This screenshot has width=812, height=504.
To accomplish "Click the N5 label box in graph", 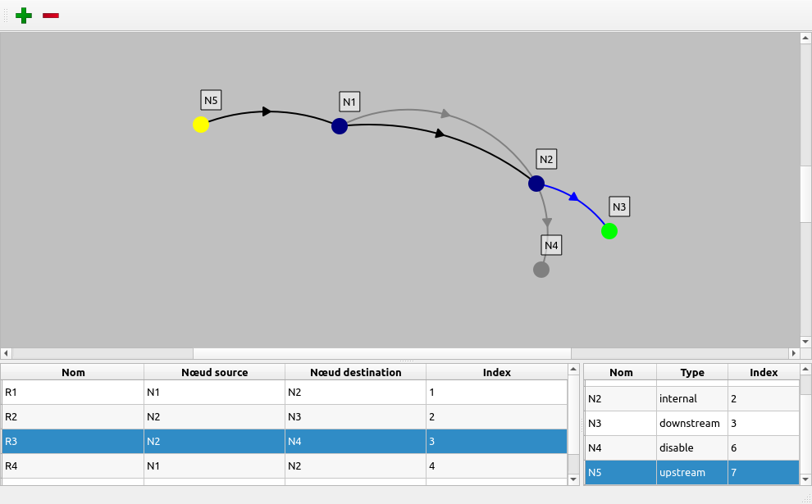I will point(212,100).
